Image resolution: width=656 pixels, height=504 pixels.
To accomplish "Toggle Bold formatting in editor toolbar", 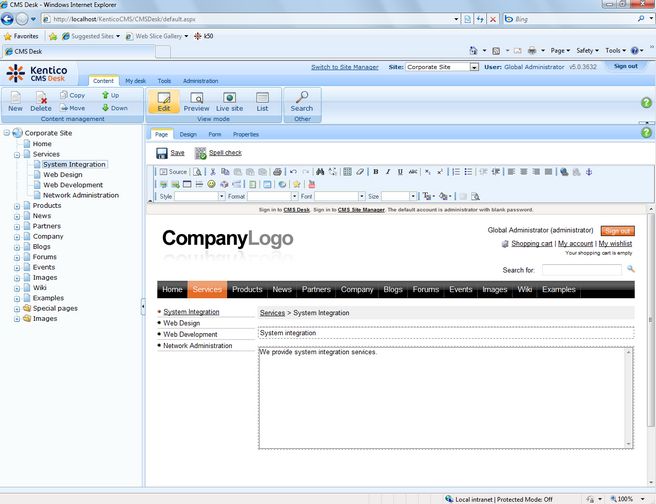I will 375,172.
